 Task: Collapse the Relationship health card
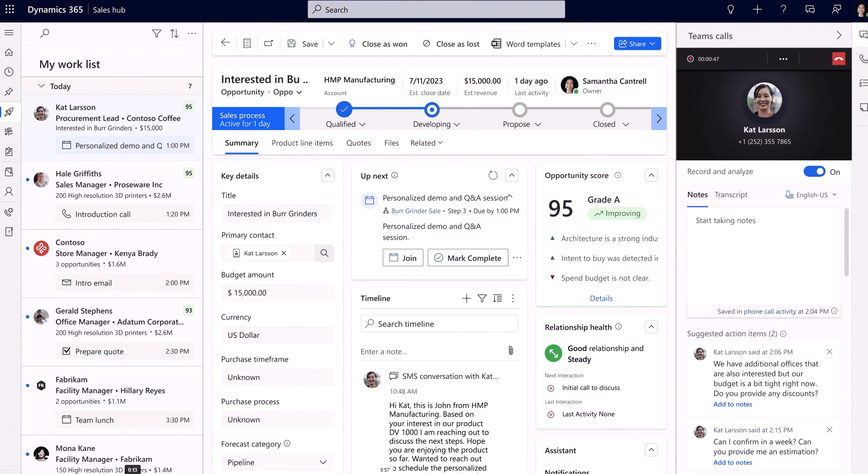click(x=651, y=327)
